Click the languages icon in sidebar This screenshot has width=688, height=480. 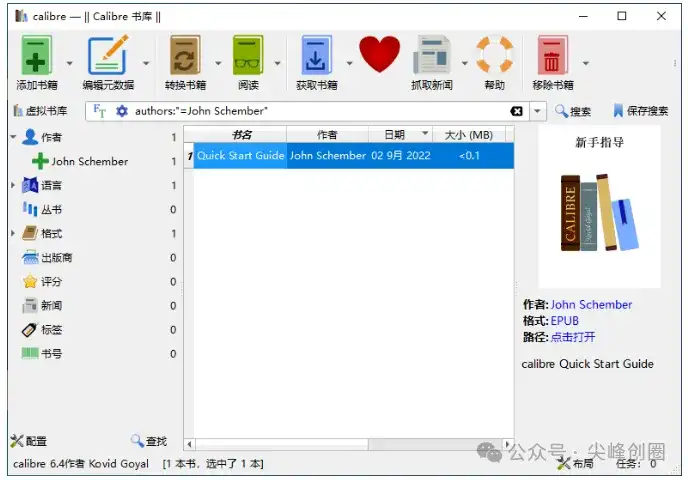[30, 185]
